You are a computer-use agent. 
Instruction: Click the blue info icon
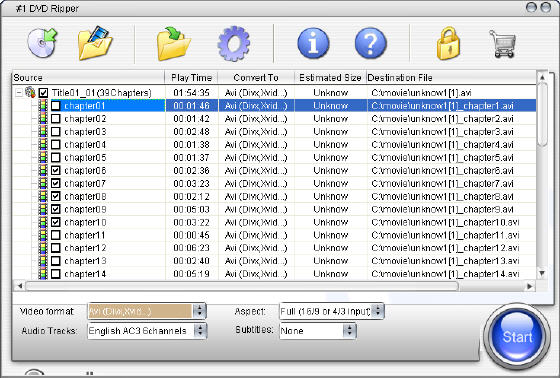pos(313,44)
